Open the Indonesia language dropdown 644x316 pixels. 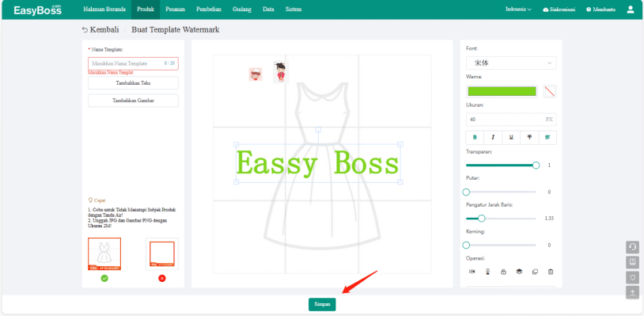[518, 10]
